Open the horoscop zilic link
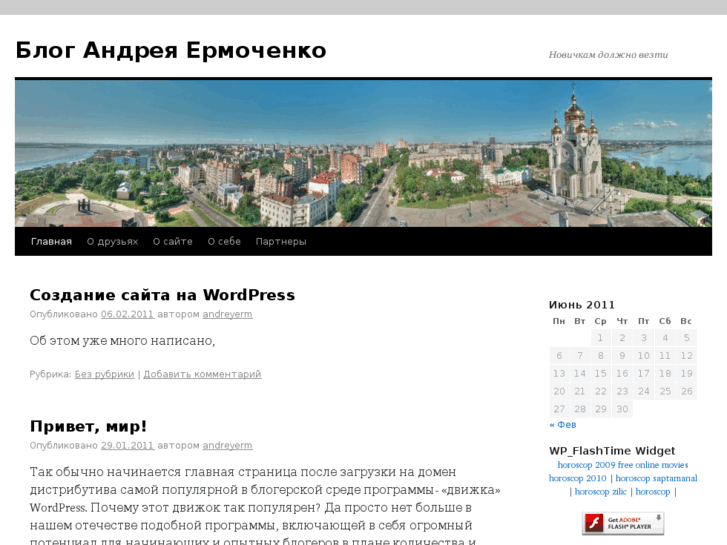727x545 pixels. tap(600, 492)
